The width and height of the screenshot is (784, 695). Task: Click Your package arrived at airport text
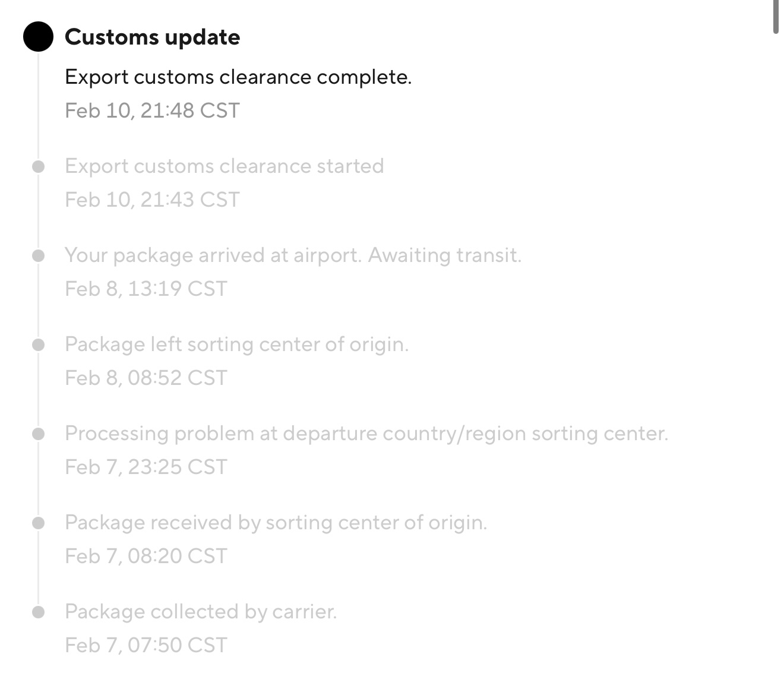click(293, 255)
